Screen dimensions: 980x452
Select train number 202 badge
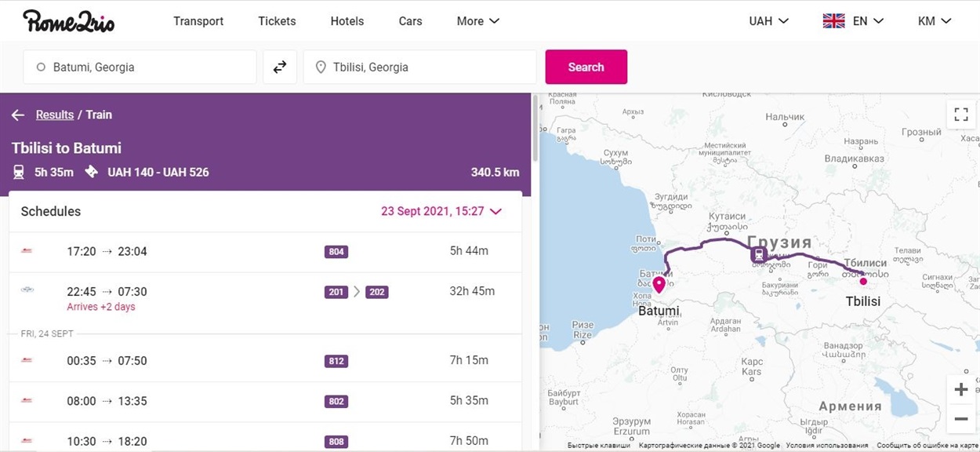point(377,292)
